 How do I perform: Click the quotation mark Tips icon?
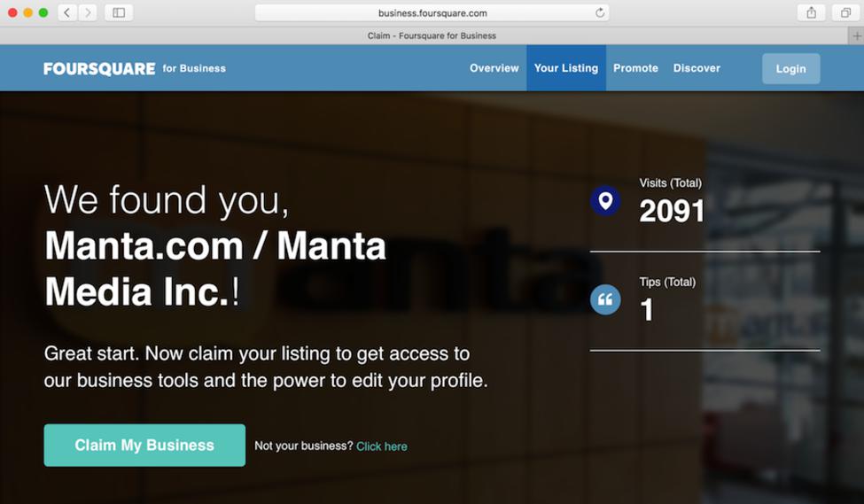coord(605,299)
